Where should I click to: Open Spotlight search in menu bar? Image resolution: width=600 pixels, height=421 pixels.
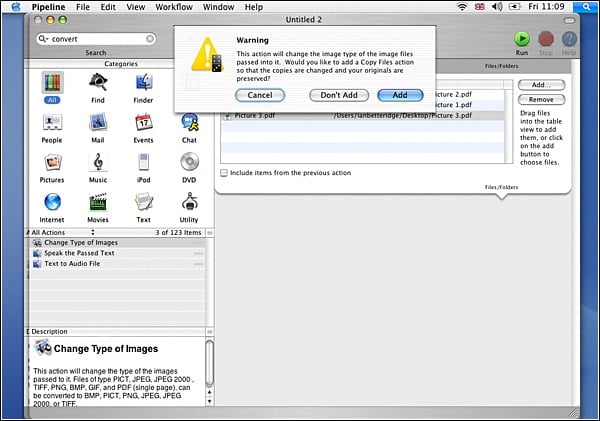point(586,7)
